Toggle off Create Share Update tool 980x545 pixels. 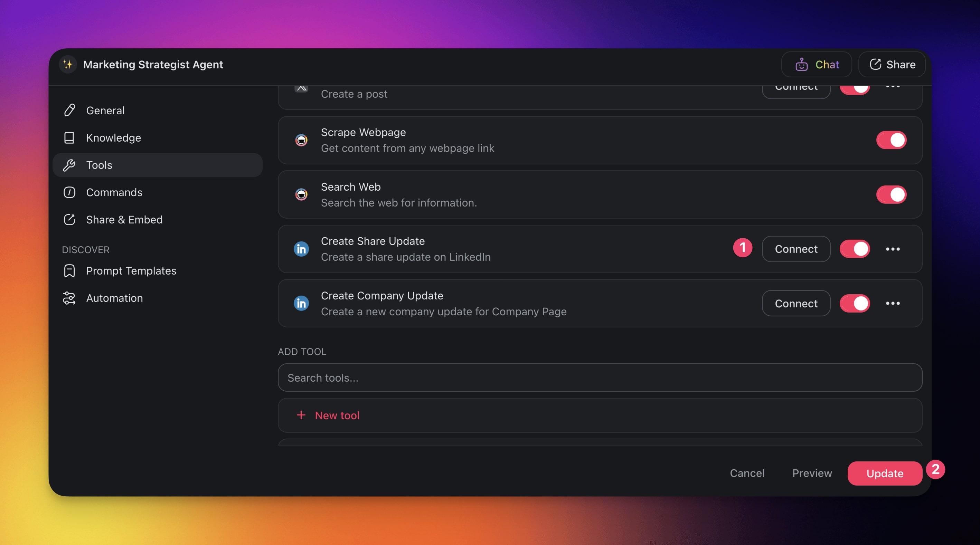tap(855, 249)
